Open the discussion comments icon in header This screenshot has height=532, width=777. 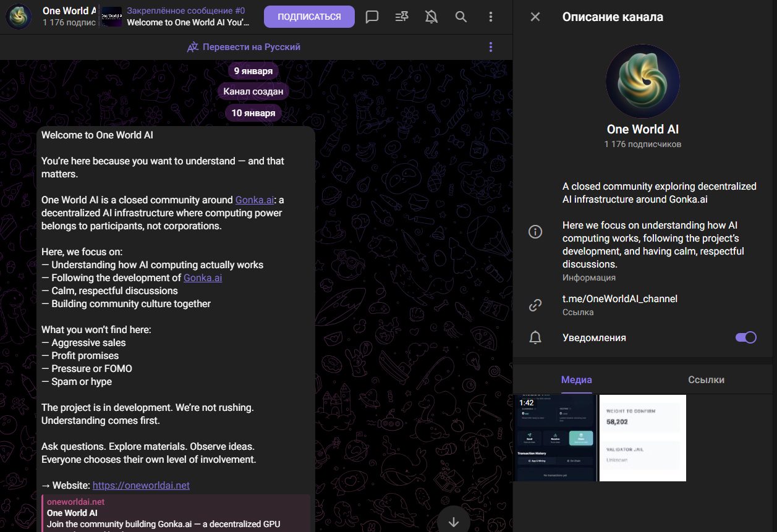tap(372, 17)
